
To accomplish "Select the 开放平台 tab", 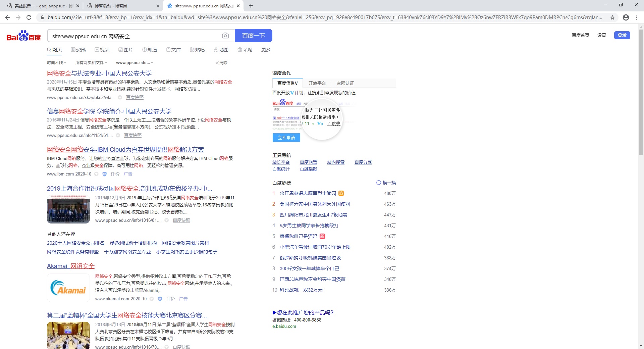I will pyautogui.click(x=317, y=83).
